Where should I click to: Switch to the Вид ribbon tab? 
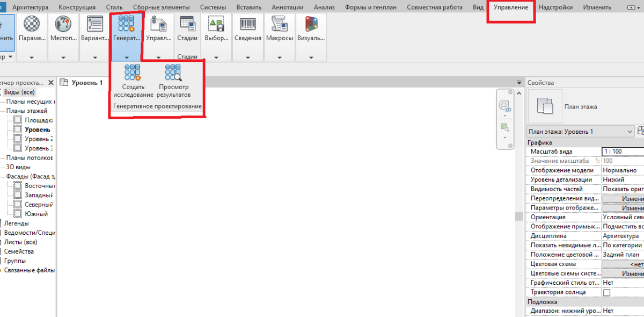point(478,8)
